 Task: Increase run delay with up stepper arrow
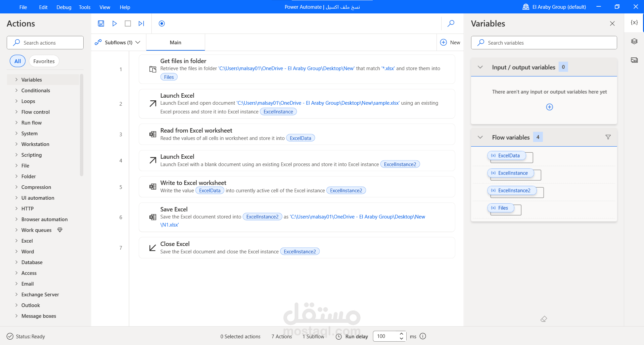[401, 334]
